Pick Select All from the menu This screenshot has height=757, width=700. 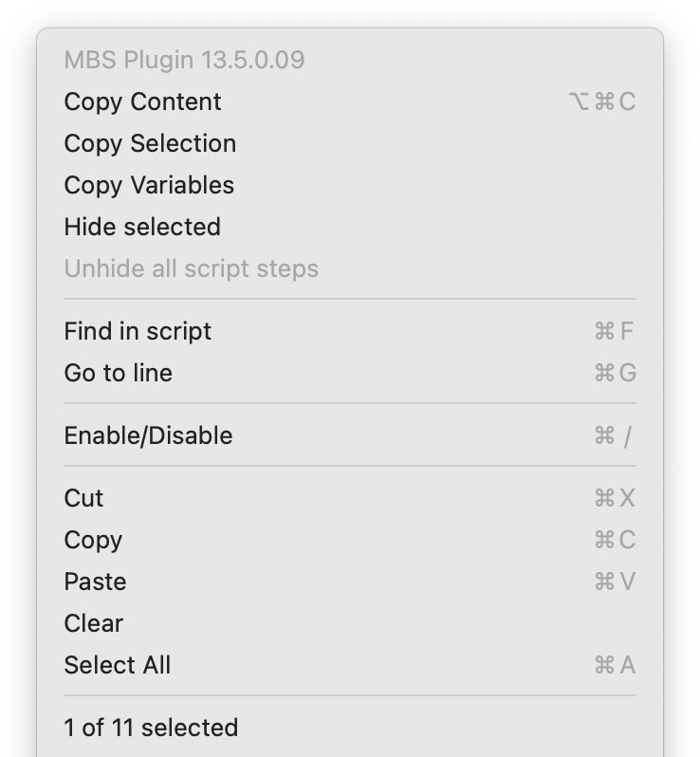tap(118, 665)
